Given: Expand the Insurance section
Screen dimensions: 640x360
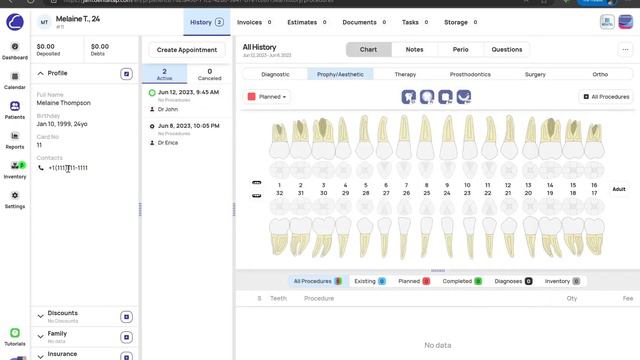Looking at the screenshot, I should [40, 356].
